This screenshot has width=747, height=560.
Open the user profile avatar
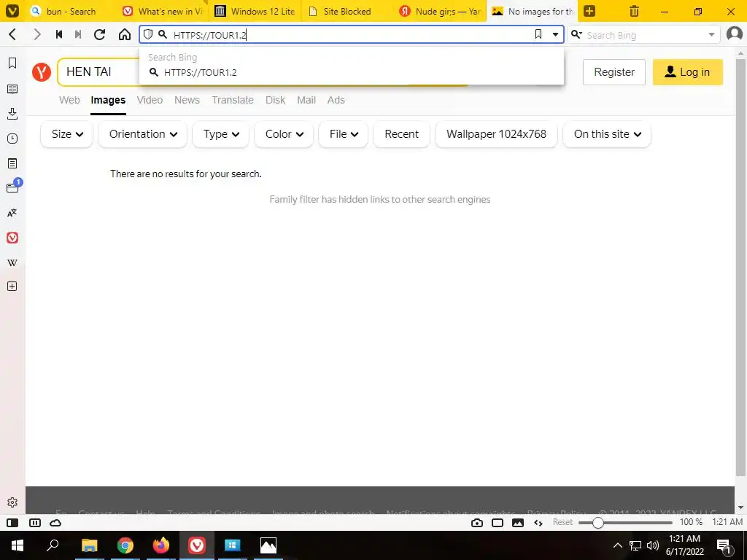click(x=734, y=34)
